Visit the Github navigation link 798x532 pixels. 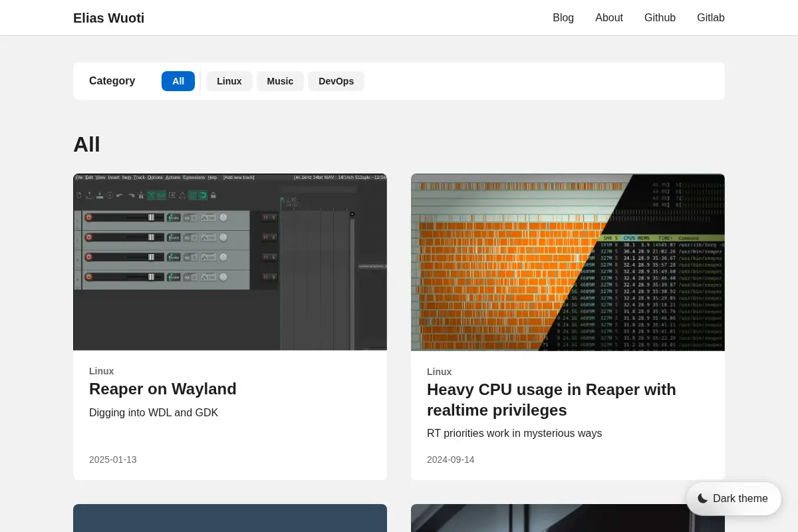coord(660,18)
